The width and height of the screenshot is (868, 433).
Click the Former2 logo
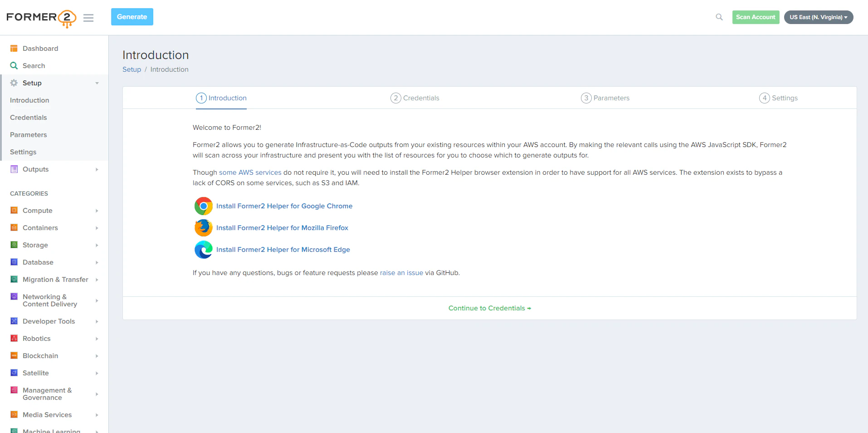pyautogui.click(x=41, y=18)
